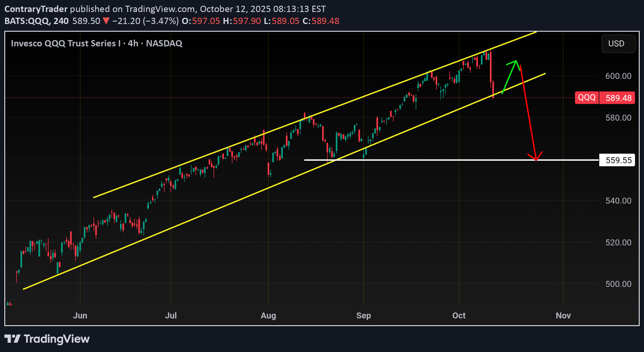Click the 540.00 price scale label
The image size is (644, 352).
[618, 201]
